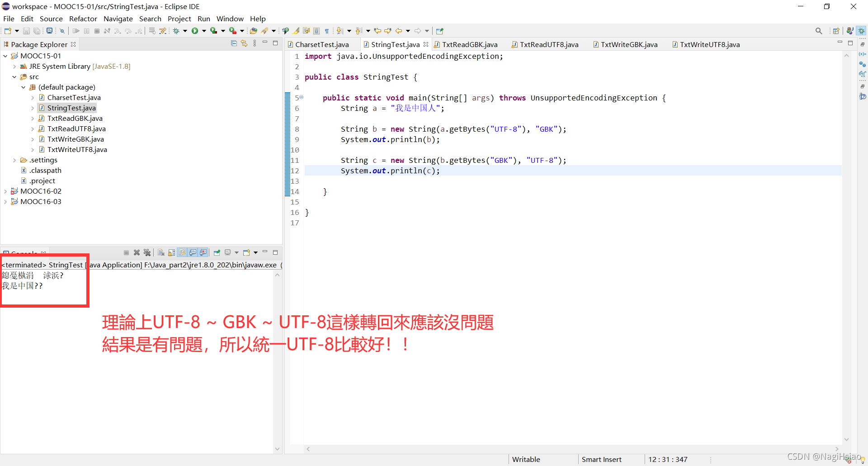
Task: Click the Last Edit Location icon
Action: pos(377,31)
